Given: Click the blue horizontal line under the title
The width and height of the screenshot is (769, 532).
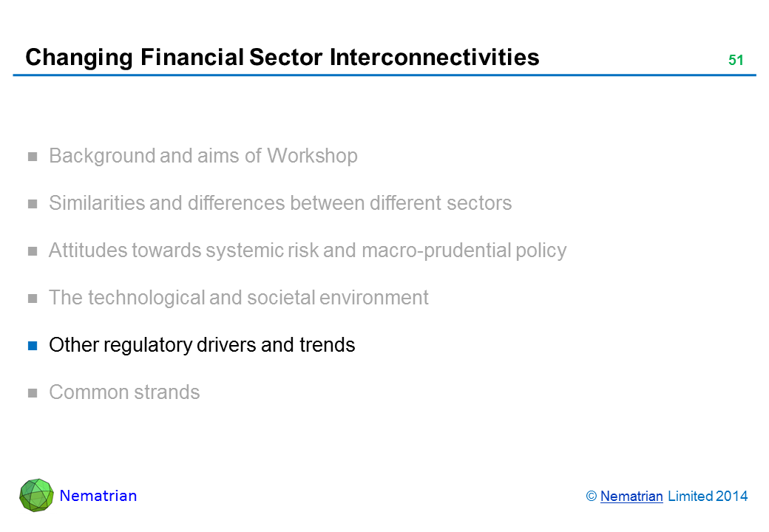Looking at the screenshot, I should coord(384,75).
